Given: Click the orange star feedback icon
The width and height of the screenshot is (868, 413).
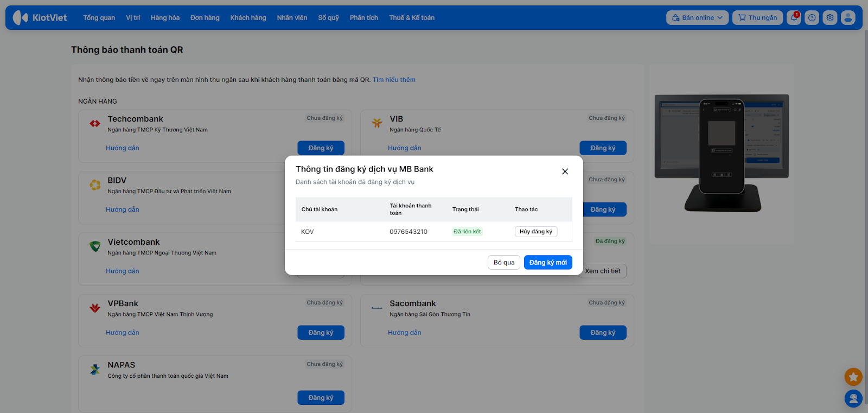Looking at the screenshot, I should click(x=853, y=377).
